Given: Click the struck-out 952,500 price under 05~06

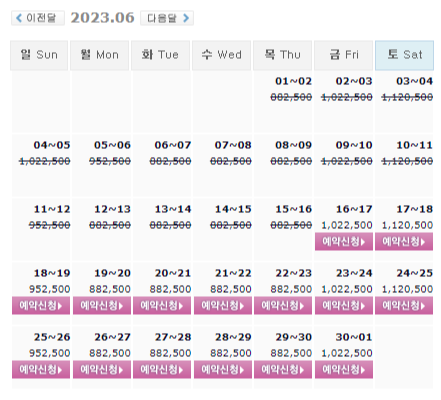Looking at the screenshot, I should (x=110, y=161).
